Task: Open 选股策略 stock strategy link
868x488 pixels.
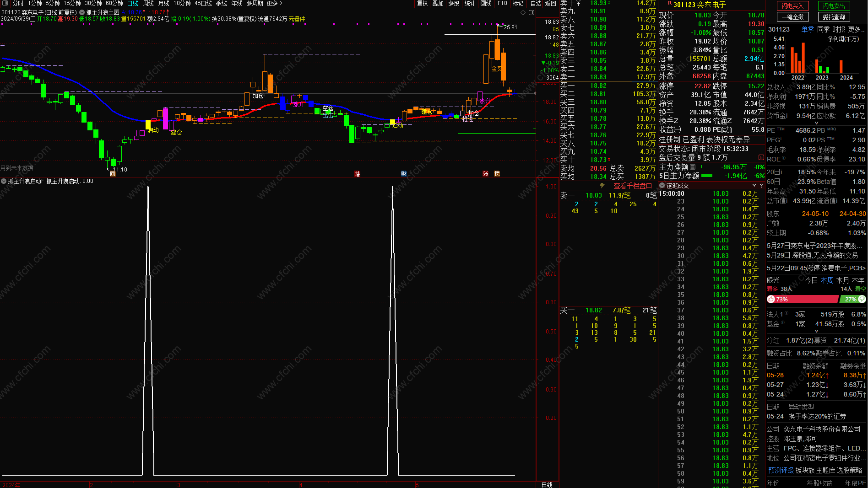Action: tap(850, 470)
